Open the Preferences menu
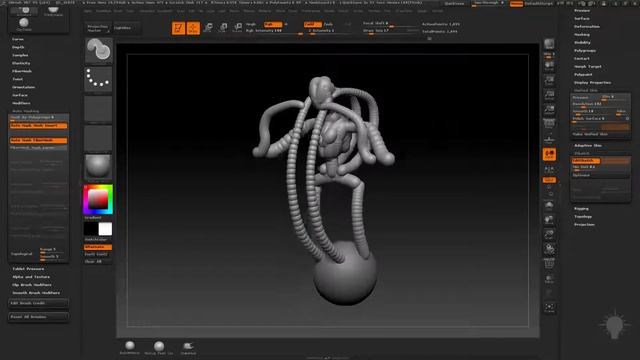The width and height of the screenshot is (640, 360). [x=311, y=11]
